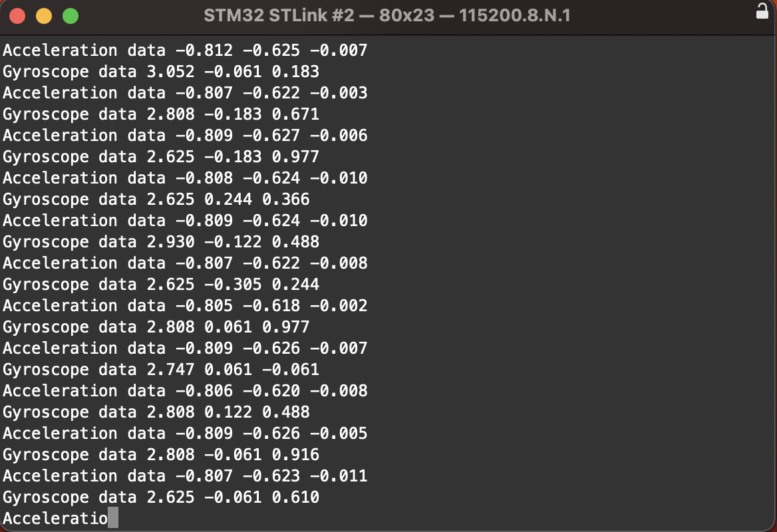Click the gyroscope value -0.305
The width and height of the screenshot is (777, 532).
point(233,285)
